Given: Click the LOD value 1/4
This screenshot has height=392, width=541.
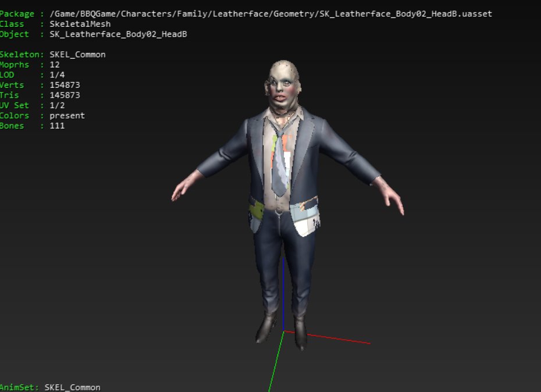Looking at the screenshot, I should tap(57, 75).
